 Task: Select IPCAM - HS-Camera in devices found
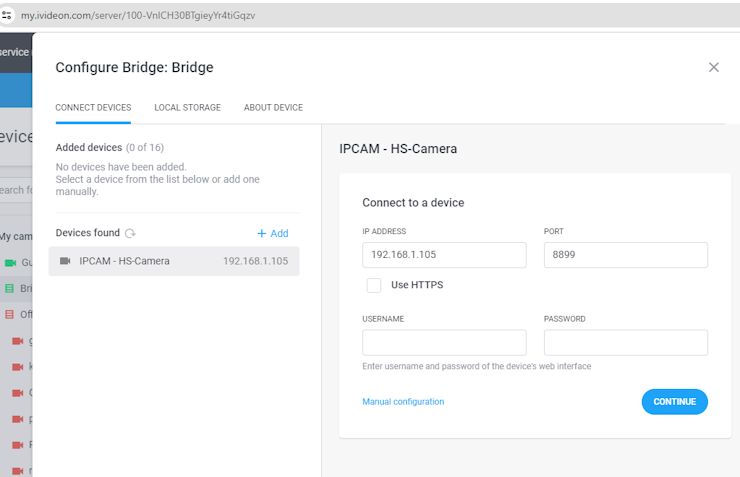click(x=174, y=261)
